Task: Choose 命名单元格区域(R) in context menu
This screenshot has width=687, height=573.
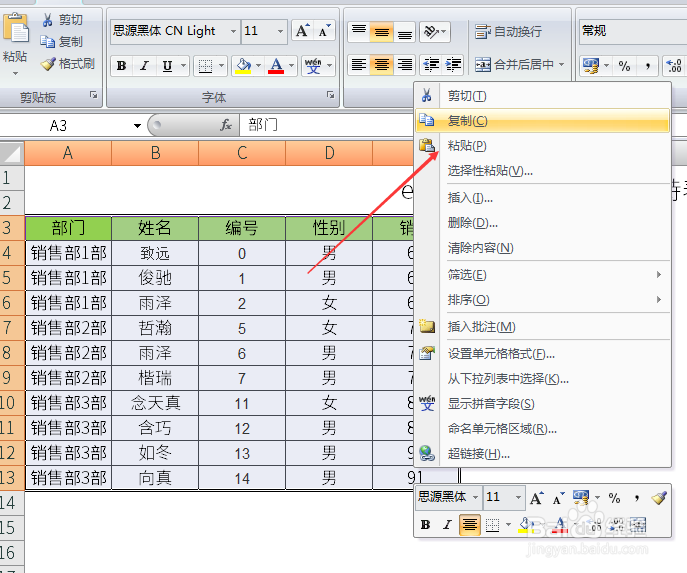Action: pos(542,428)
